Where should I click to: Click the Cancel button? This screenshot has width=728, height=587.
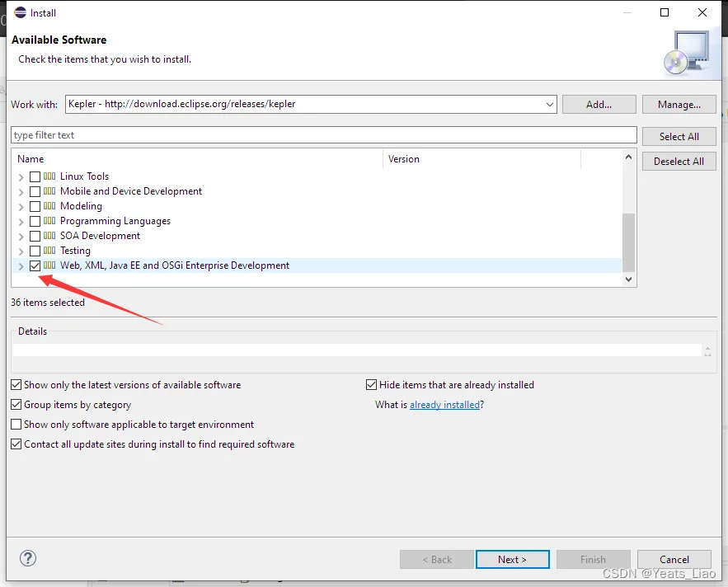pos(674,560)
